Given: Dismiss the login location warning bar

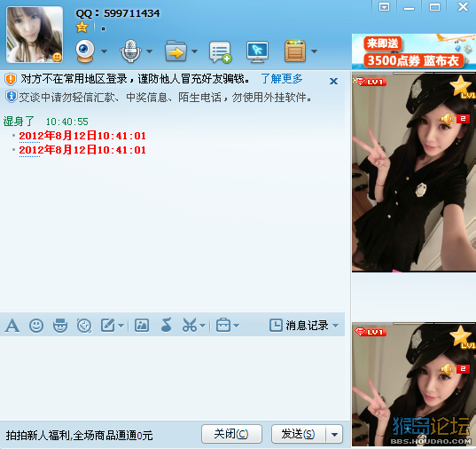Looking at the screenshot, I should pos(333,81).
